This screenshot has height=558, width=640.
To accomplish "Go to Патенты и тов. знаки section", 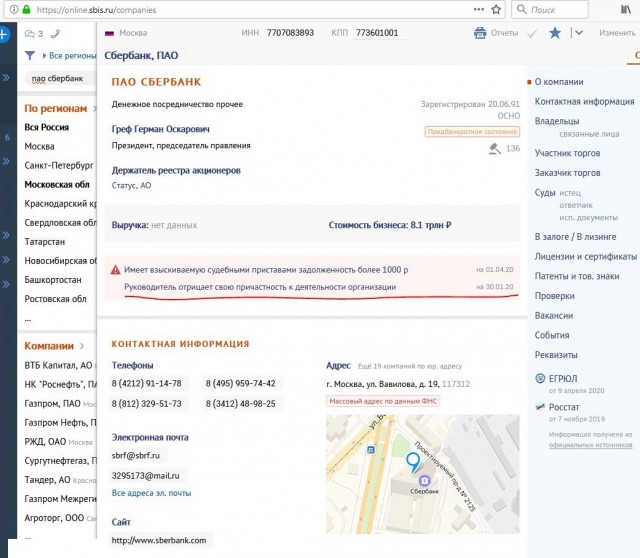I will 577,276.
